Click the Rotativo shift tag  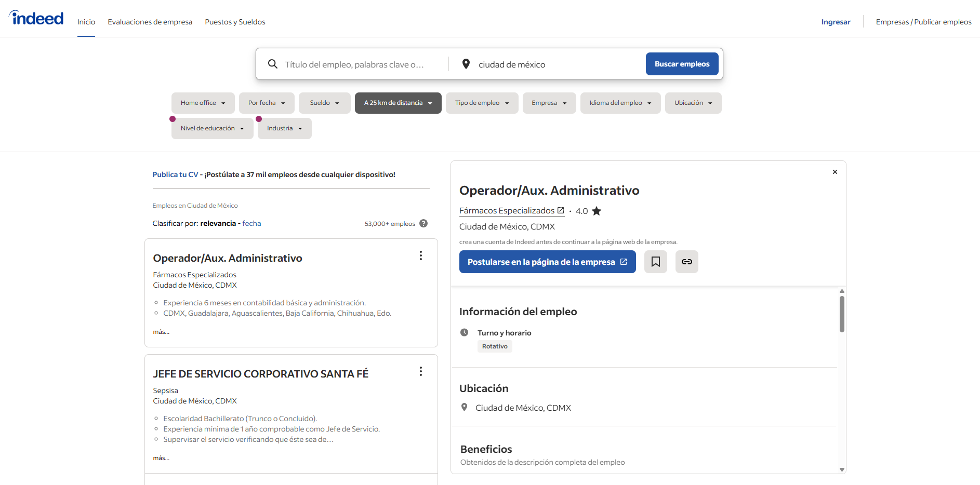(495, 346)
